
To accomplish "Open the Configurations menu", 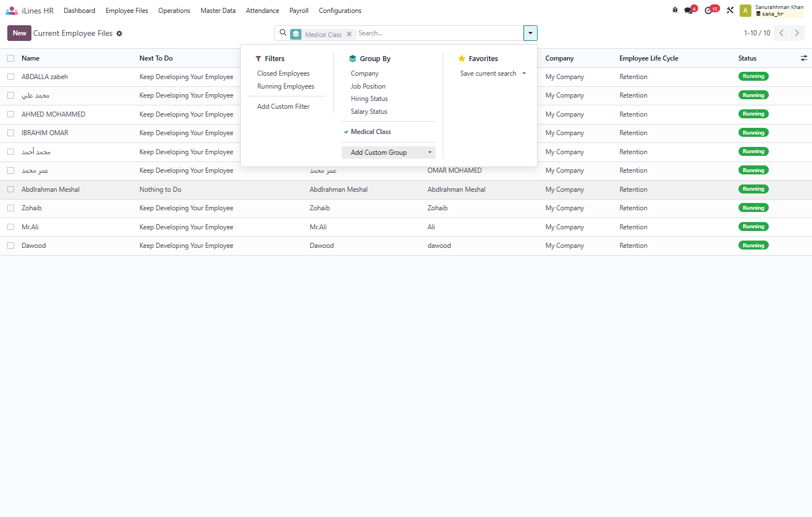I will coord(340,11).
